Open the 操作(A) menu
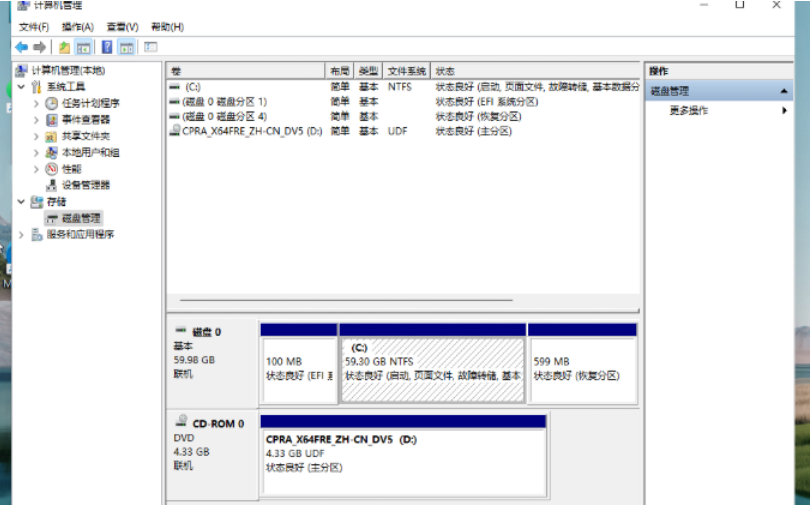This screenshot has width=812, height=506. point(78,27)
